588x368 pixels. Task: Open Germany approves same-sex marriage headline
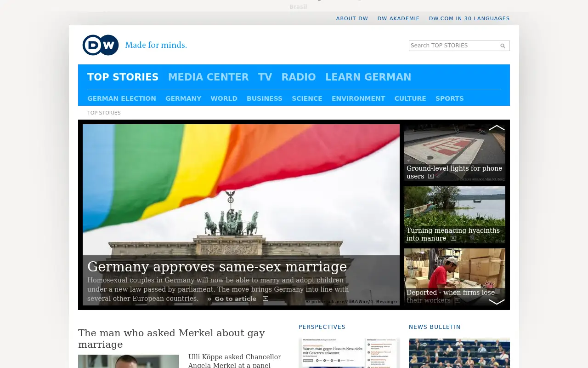[x=217, y=267]
